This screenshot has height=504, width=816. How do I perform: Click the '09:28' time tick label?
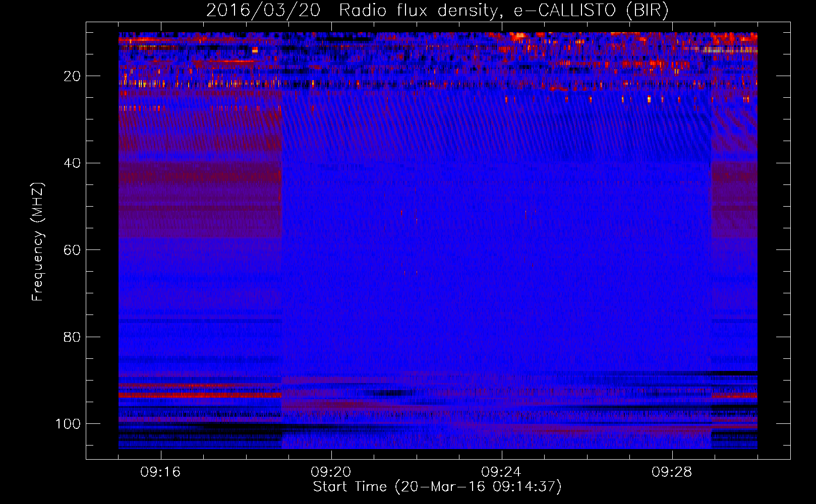672,472
